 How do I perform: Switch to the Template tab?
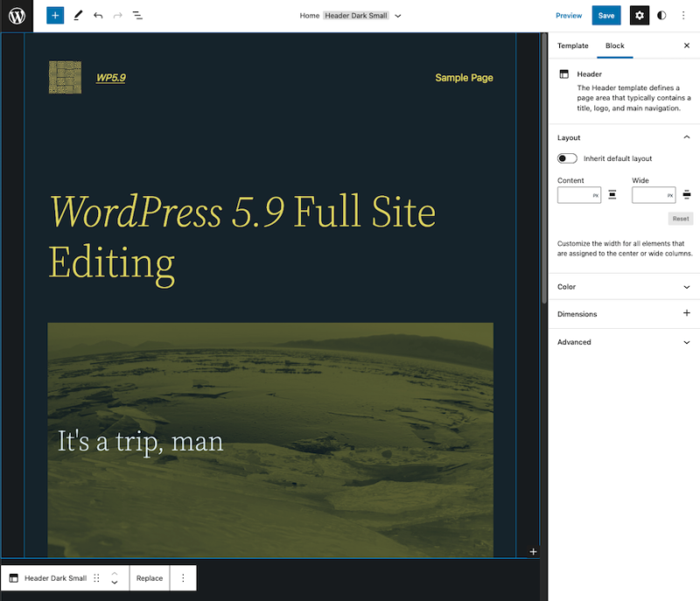[573, 45]
